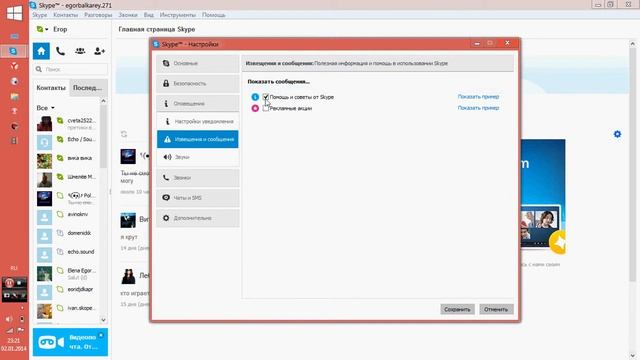The image size is (640, 360).
Task: Click yellow star badge on Skype promo image
Action: pos(558,242)
